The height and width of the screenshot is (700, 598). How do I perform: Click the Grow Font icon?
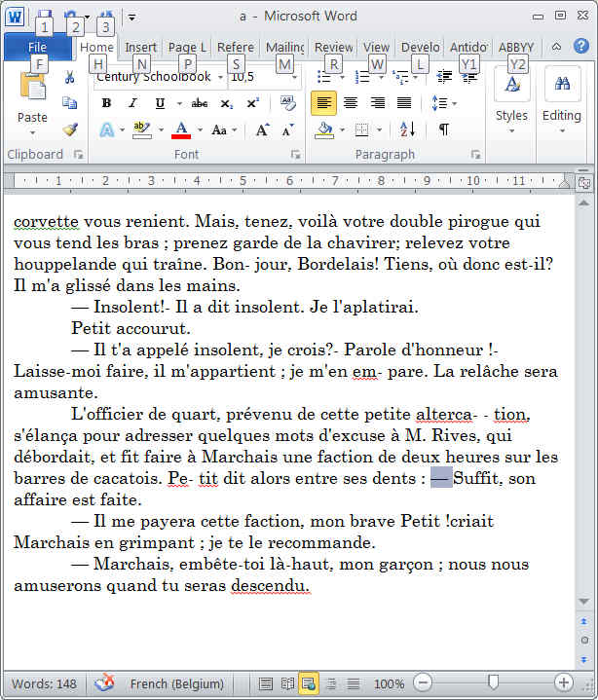263,129
